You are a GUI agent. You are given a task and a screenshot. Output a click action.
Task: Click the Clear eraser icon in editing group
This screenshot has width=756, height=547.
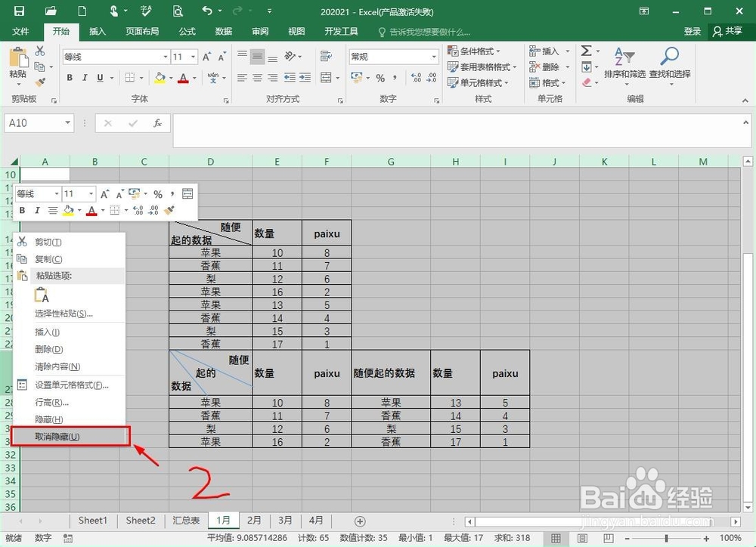[x=587, y=82]
